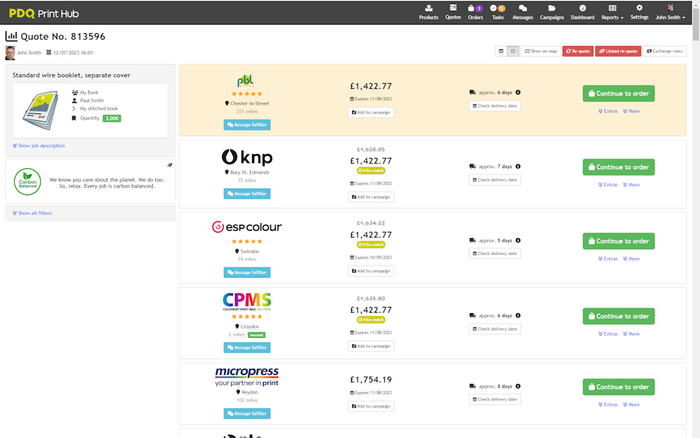Click the Show on map button
Screen dimensions: 700x438
click(x=541, y=51)
